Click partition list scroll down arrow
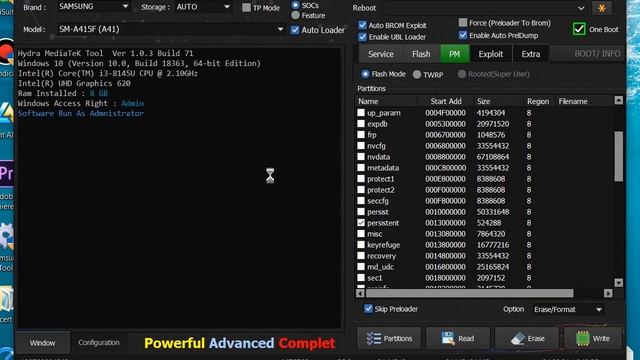This screenshot has width=640, height=360. [618, 282]
